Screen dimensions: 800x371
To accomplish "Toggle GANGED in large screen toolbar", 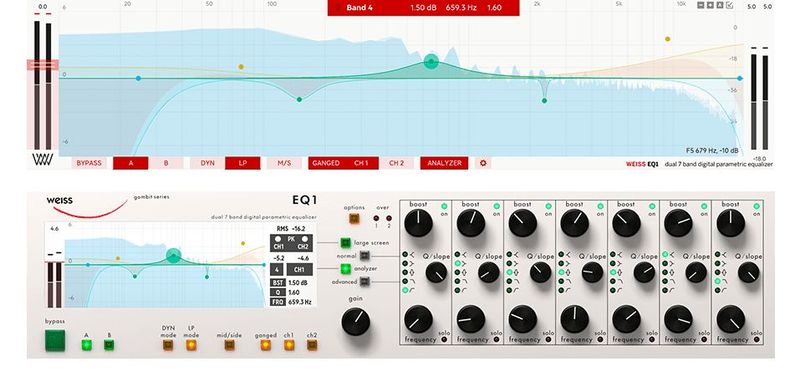I will tap(326, 163).
